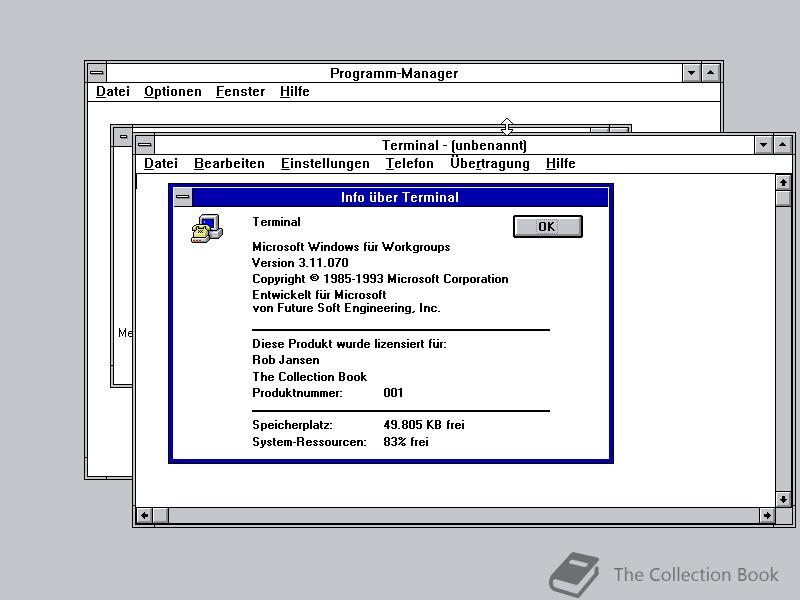Click 'Diese Produkt wurde lizensiert für:' text
Image resolution: width=800 pixels, height=600 pixels.
click(x=349, y=344)
